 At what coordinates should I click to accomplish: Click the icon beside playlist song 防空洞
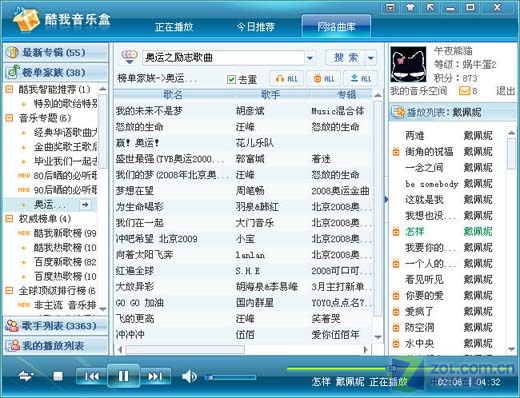pos(396,328)
